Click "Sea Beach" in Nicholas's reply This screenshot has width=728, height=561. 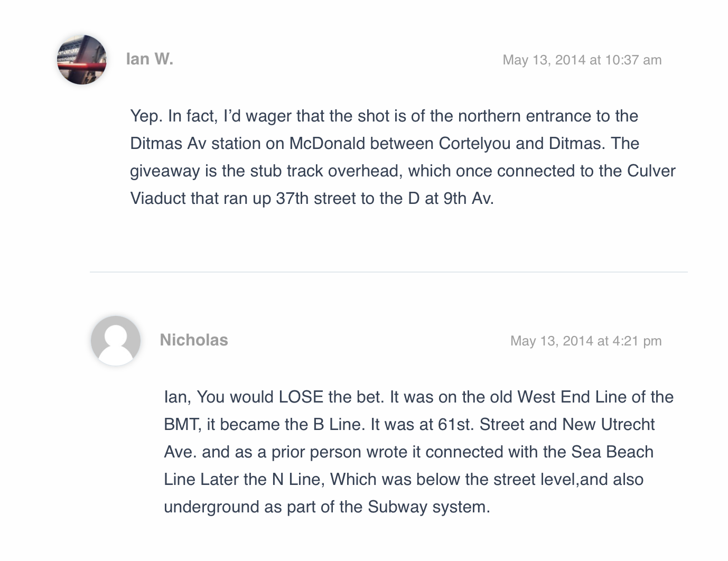point(612,452)
